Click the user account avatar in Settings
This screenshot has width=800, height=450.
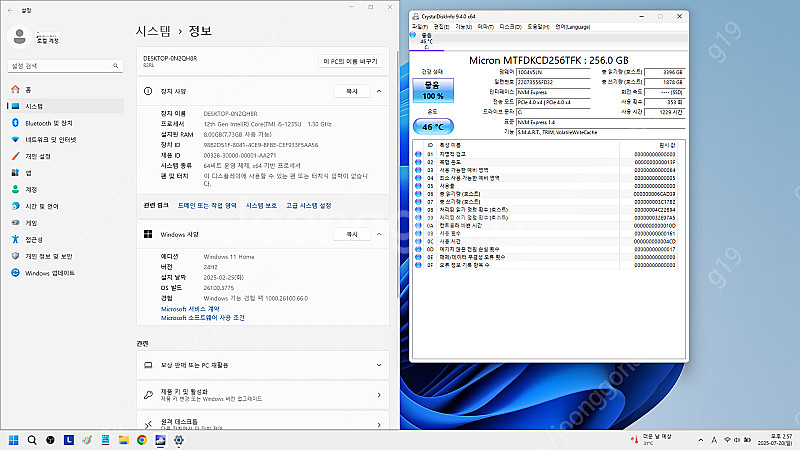click(x=19, y=37)
